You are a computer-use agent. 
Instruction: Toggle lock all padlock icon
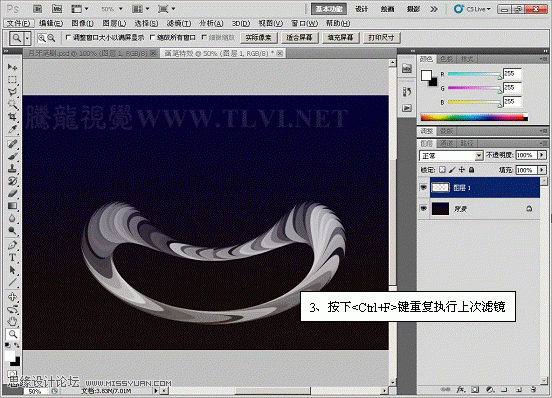[471, 170]
